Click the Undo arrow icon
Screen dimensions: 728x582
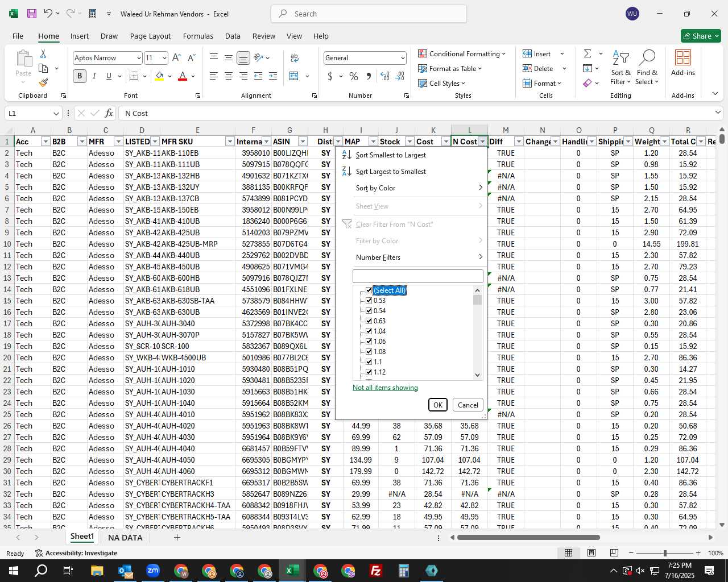pos(48,14)
